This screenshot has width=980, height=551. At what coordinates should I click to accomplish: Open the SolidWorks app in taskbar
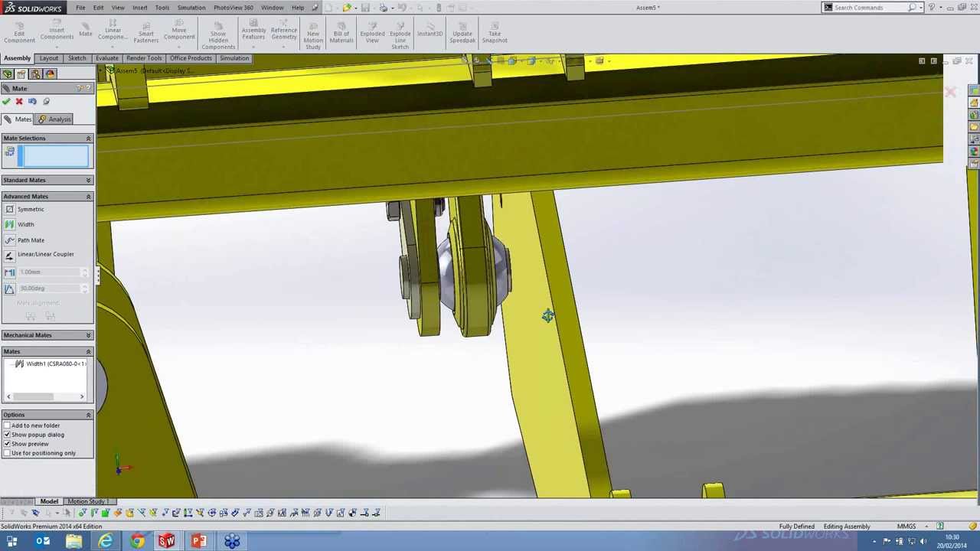coord(166,542)
